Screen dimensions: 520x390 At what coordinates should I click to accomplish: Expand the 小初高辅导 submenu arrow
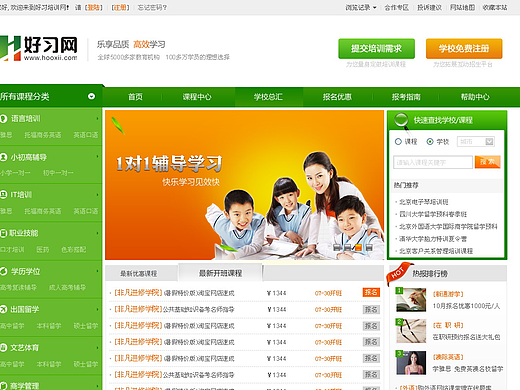[x=97, y=157]
